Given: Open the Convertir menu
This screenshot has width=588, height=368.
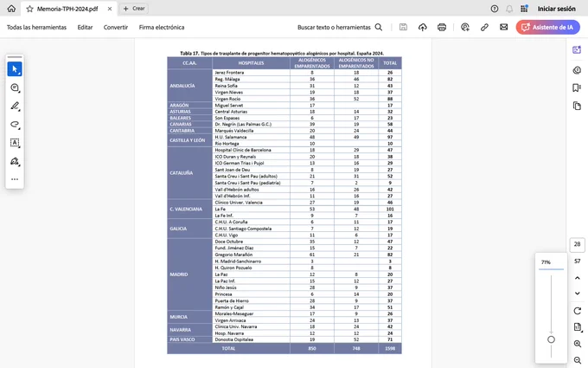Looking at the screenshot, I should 116,27.
